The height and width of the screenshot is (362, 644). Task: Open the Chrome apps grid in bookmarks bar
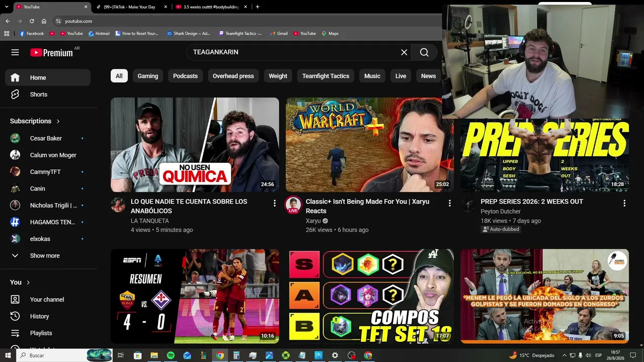(7, 34)
